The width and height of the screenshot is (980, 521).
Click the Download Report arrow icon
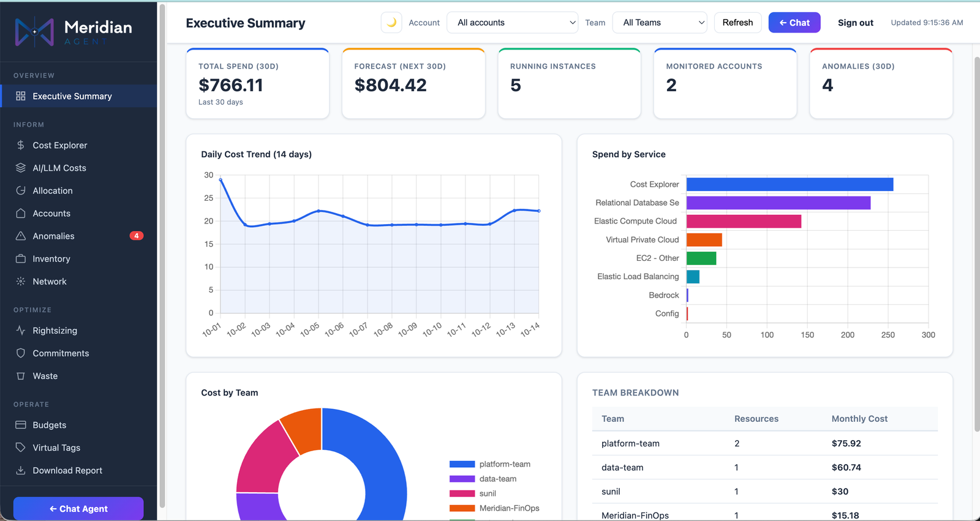(21, 470)
